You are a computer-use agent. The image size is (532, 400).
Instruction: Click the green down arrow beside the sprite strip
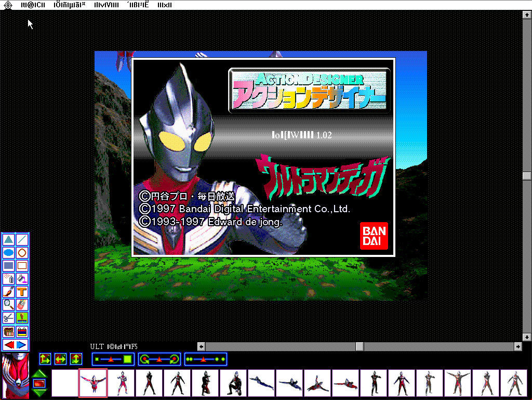tap(39, 393)
